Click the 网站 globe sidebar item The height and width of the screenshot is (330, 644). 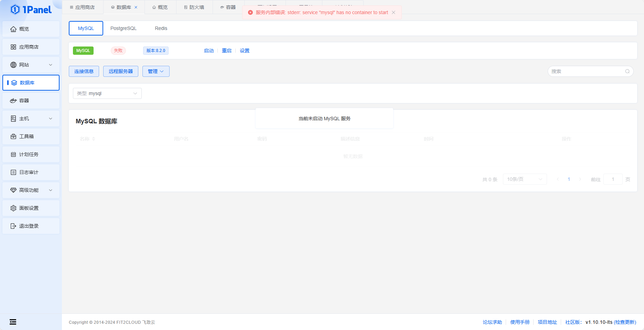31,65
